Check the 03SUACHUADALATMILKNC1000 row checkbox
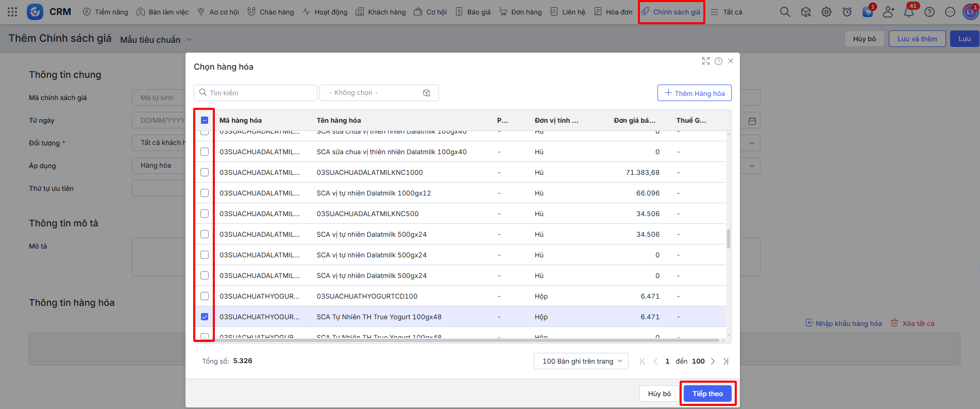980x409 pixels. coord(205,172)
